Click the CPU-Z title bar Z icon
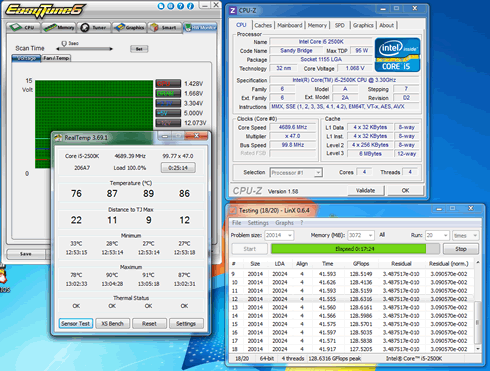Screen dimensions: 490x371 (233, 11)
